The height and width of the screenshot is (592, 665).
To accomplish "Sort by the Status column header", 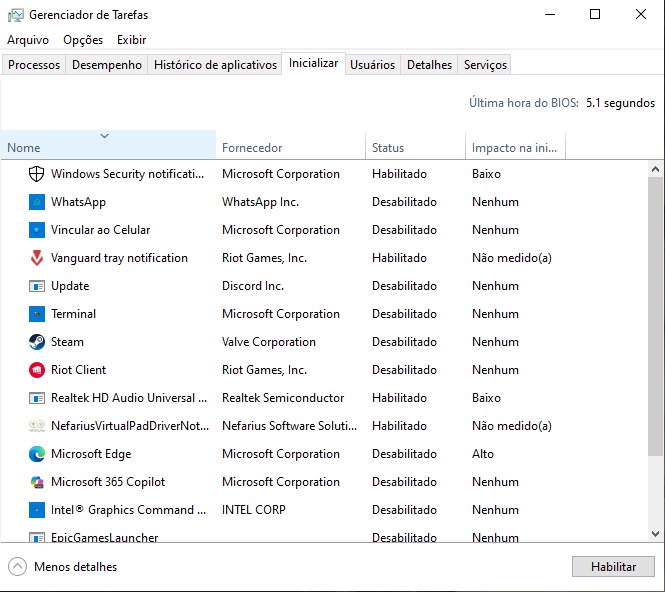I will point(415,145).
